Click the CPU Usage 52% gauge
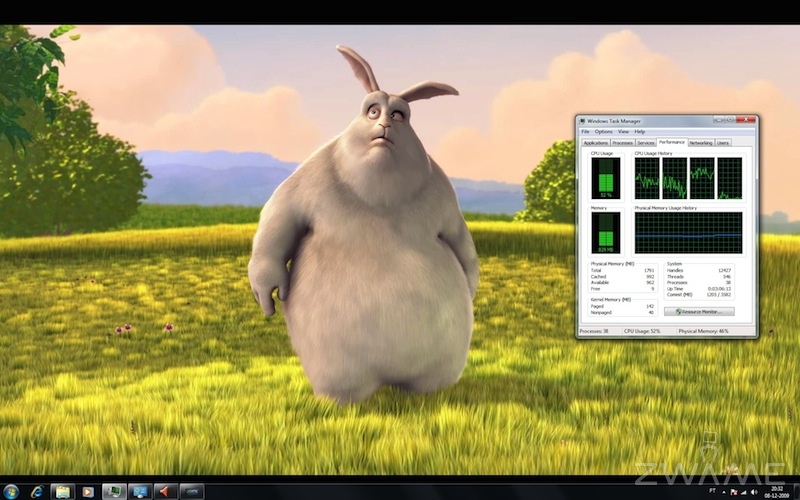 (606, 178)
